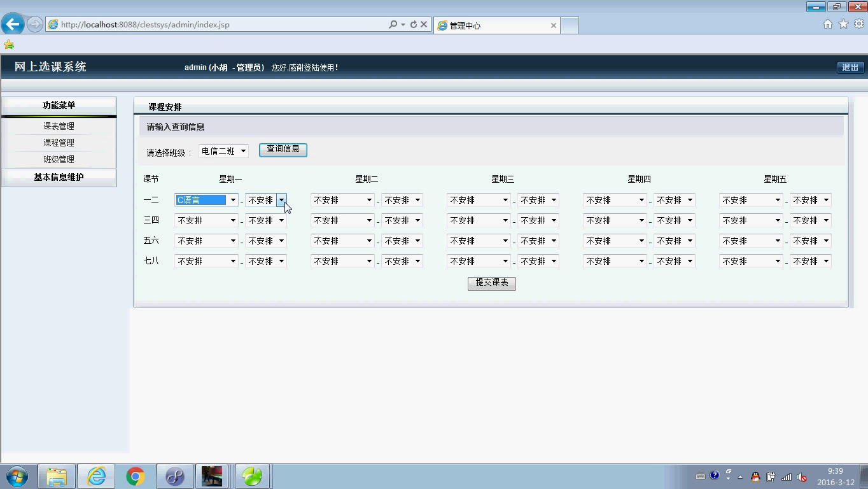Image resolution: width=868 pixels, height=489 pixels.
Task: Click the 提交课表 button
Action: click(492, 283)
